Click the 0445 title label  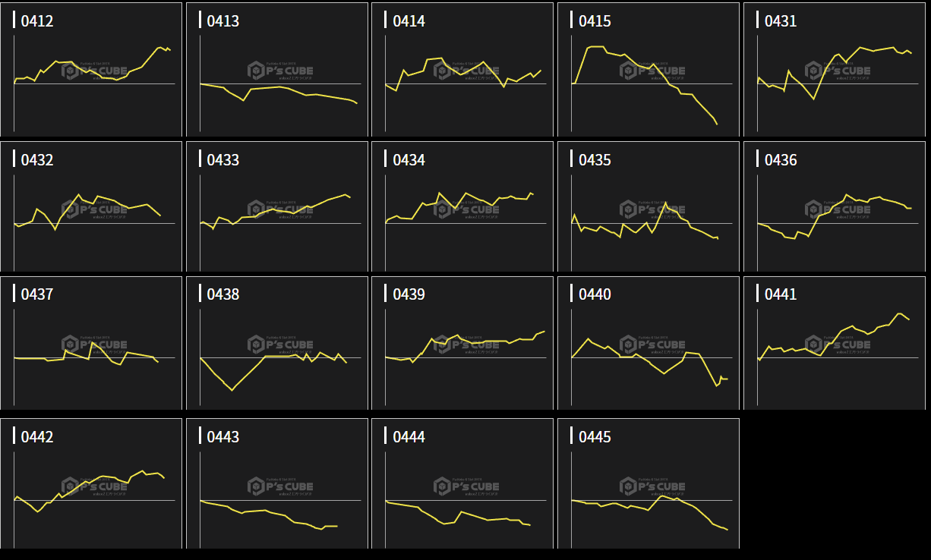pos(595,437)
